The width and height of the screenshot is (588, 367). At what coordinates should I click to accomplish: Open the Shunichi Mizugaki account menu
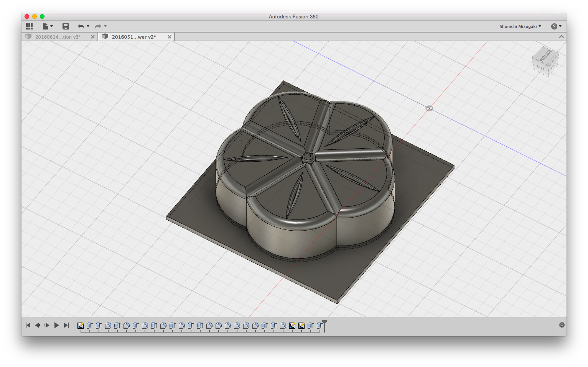[520, 26]
